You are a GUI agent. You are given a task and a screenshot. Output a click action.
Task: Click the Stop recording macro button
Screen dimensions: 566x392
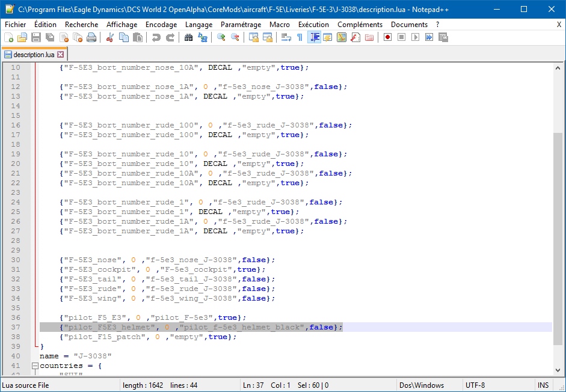coord(401,37)
